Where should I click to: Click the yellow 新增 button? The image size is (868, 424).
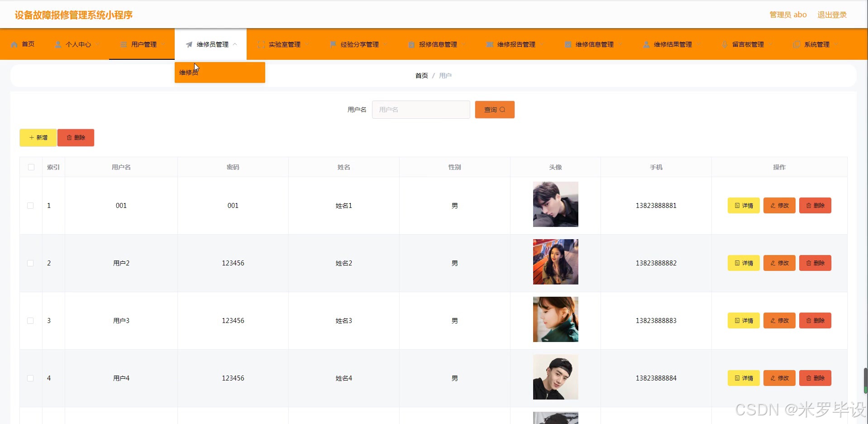point(38,138)
